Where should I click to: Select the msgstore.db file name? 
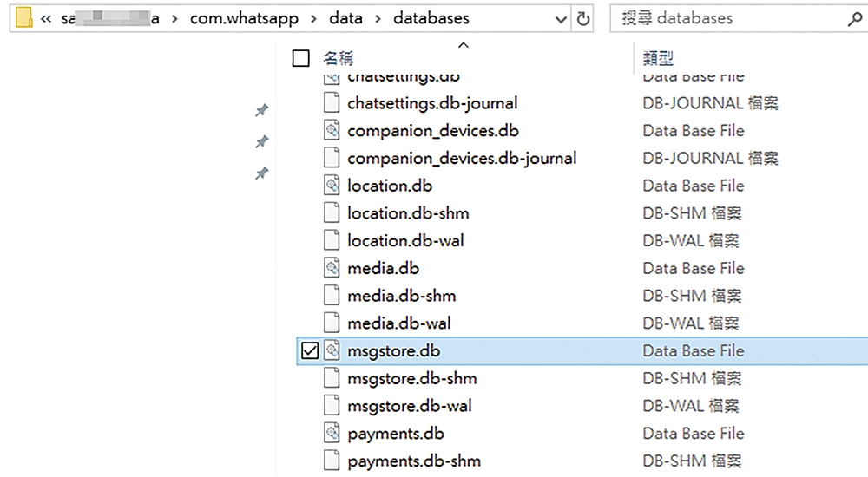coord(393,351)
